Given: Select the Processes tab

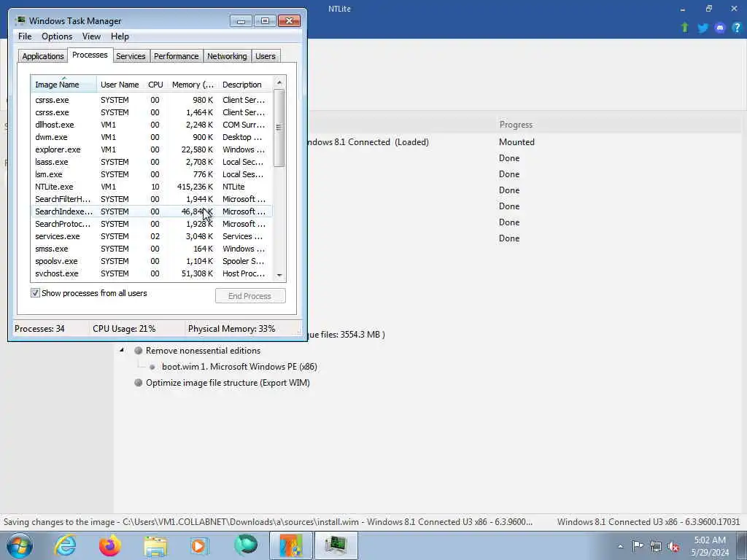Looking at the screenshot, I should (x=90, y=55).
